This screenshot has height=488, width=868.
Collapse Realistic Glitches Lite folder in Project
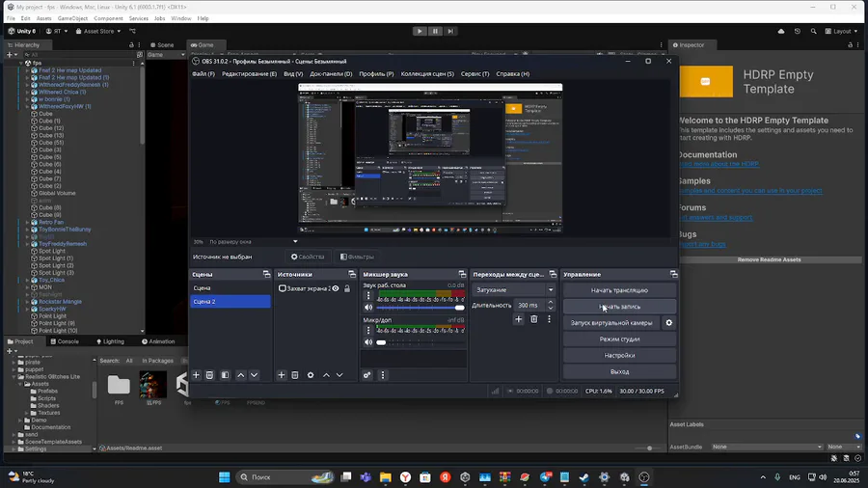tap(14, 377)
